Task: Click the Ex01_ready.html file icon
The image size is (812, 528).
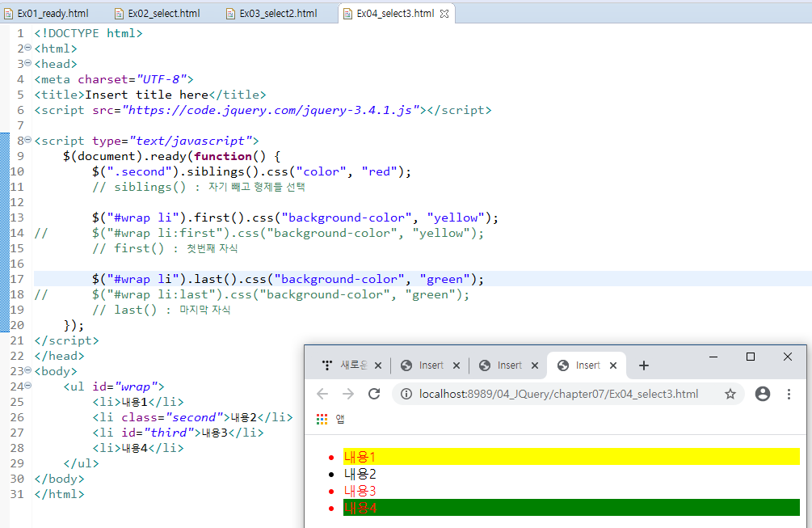Action: (x=8, y=14)
